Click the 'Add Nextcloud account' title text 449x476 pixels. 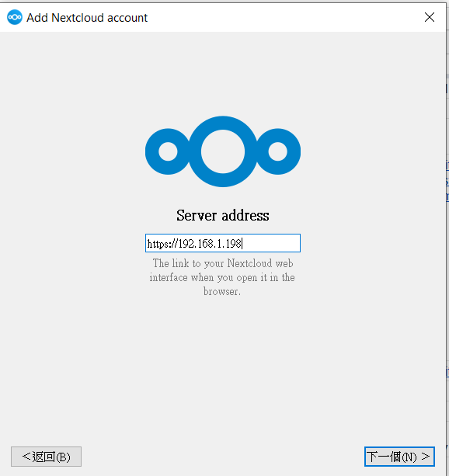pos(87,18)
